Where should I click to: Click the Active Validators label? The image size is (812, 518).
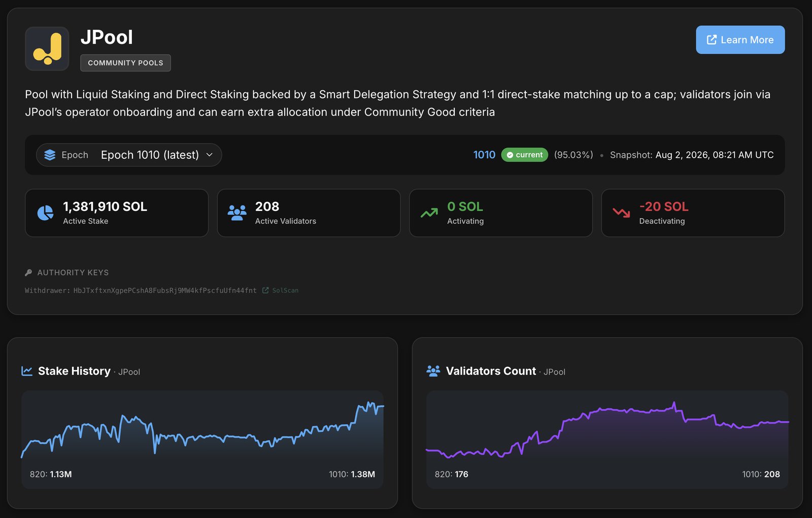tap(286, 221)
